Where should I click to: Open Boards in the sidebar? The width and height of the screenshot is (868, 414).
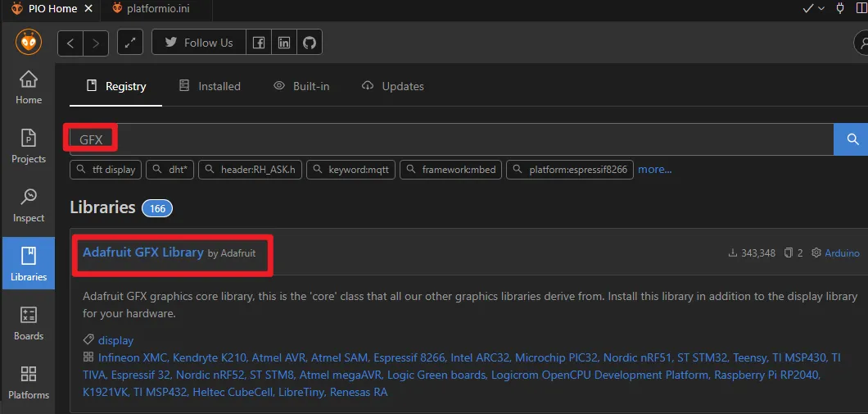point(29,324)
